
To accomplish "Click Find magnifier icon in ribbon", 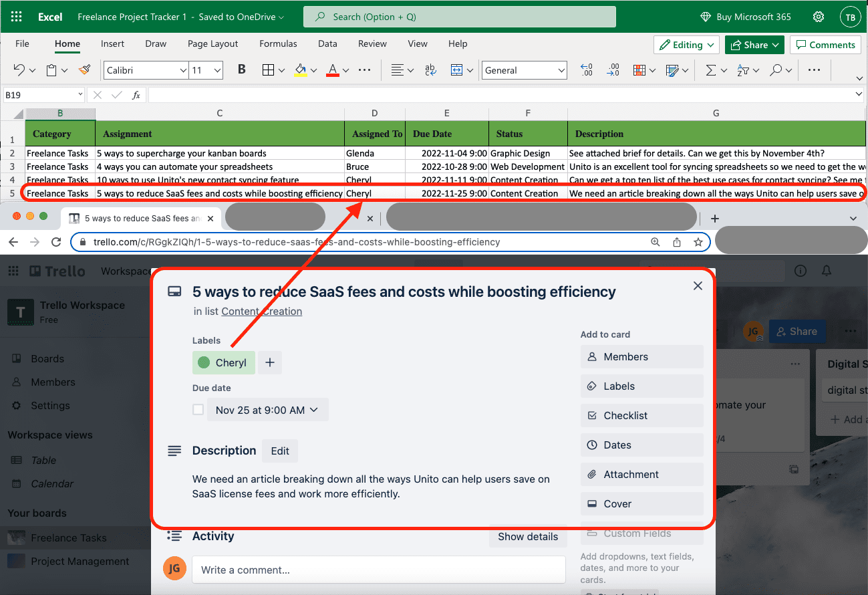I will click(x=775, y=70).
